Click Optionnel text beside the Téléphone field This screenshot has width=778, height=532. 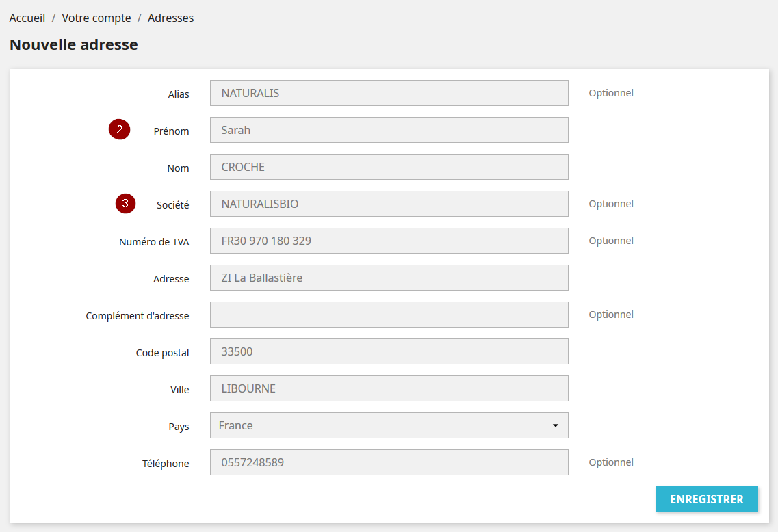coord(611,462)
